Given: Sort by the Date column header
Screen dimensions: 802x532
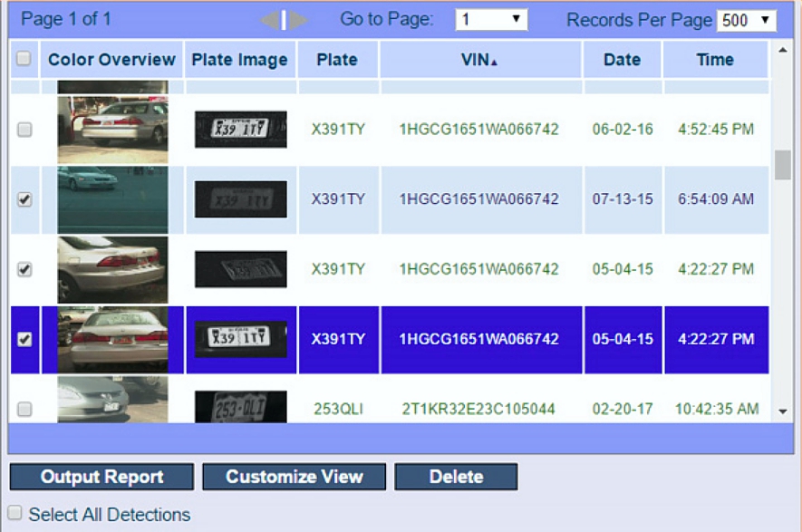Looking at the screenshot, I should point(622,60).
